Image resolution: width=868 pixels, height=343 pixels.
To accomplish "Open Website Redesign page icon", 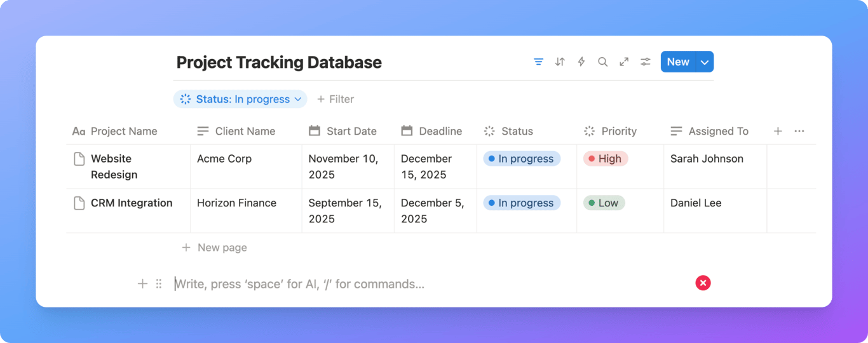I will 79,159.
